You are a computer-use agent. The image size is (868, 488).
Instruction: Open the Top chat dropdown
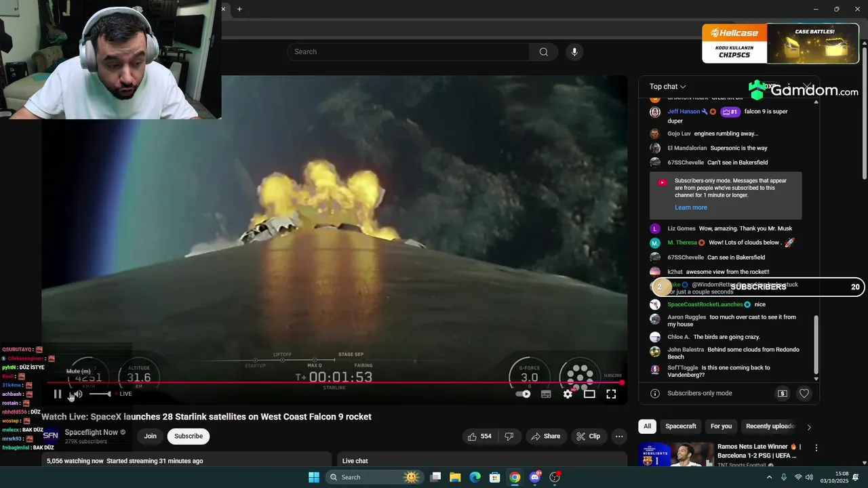(667, 86)
